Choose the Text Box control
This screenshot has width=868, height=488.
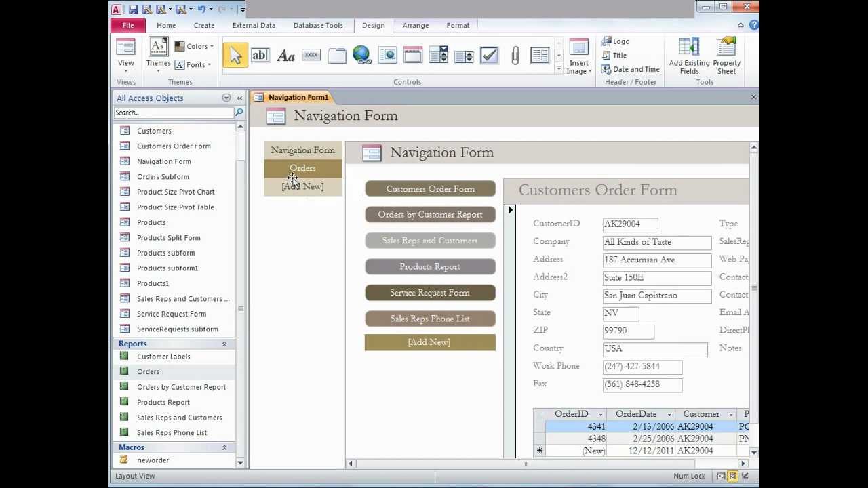tap(260, 56)
